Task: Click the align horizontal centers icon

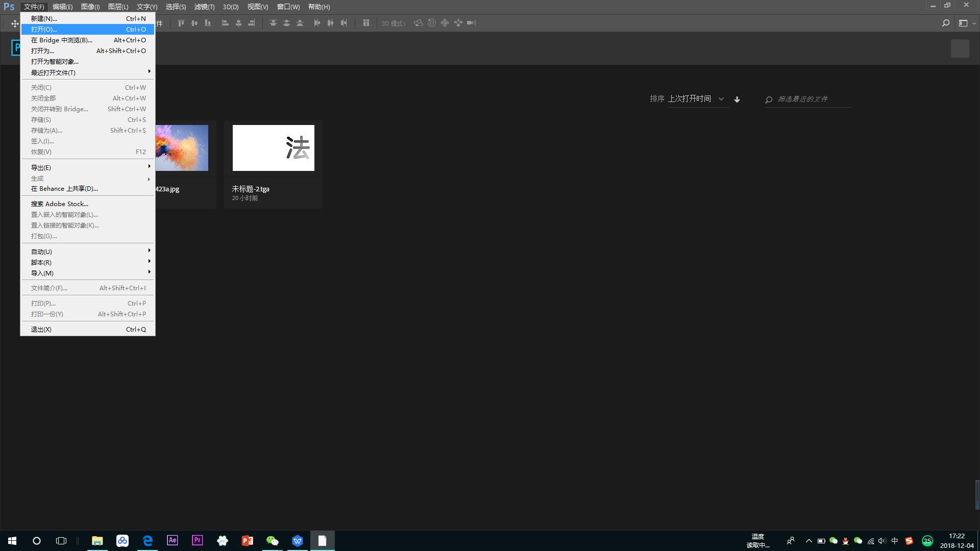Action: [x=238, y=23]
